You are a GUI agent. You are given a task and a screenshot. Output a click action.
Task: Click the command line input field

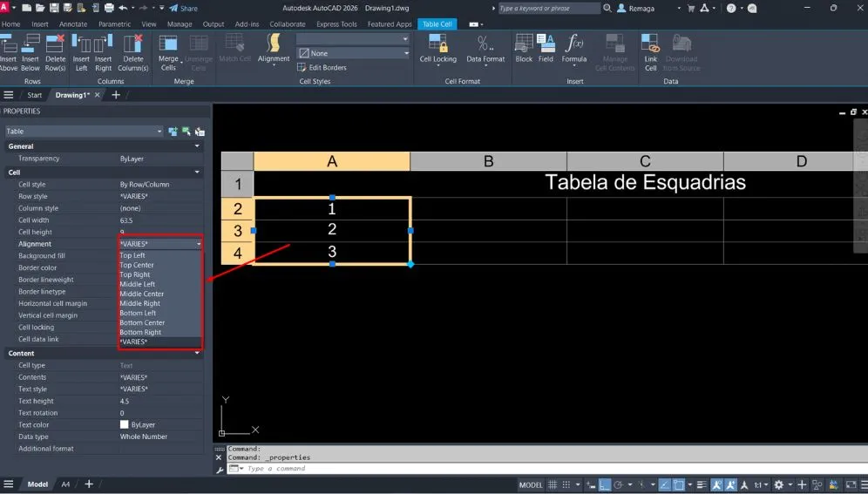pyautogui.click(x=548, y=469)
